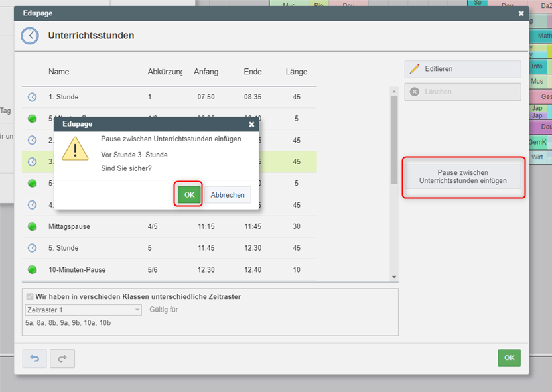Click the length 30 of Mittagspause

(x=297, y=227)
